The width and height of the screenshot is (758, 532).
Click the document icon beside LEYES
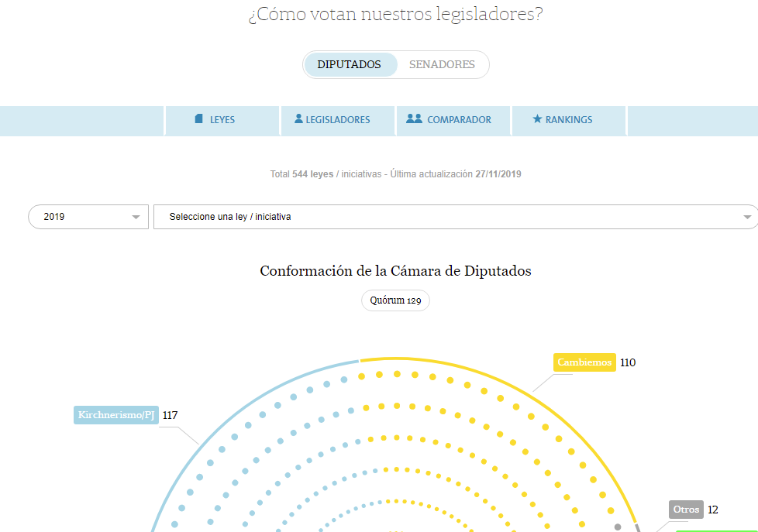198,118
